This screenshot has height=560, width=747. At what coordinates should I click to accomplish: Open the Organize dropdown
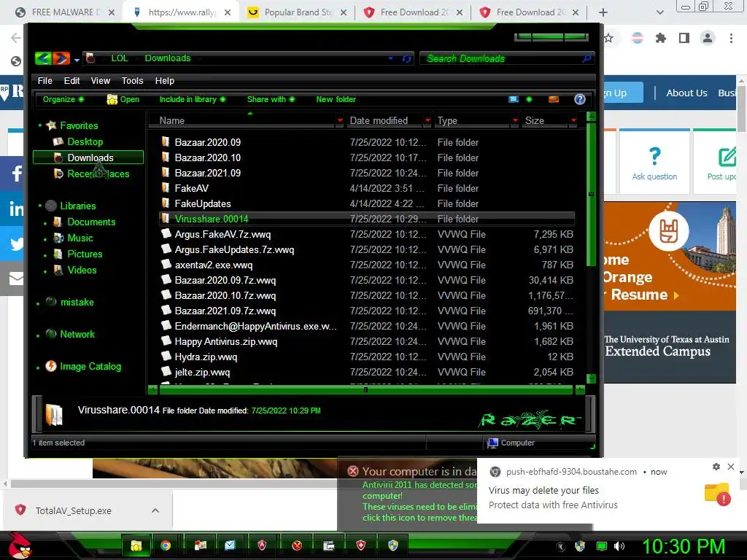click(x=63, y=99)
